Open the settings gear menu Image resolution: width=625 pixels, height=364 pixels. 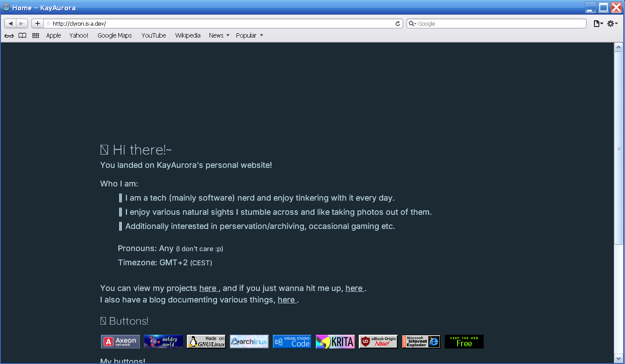pos(612,24)
